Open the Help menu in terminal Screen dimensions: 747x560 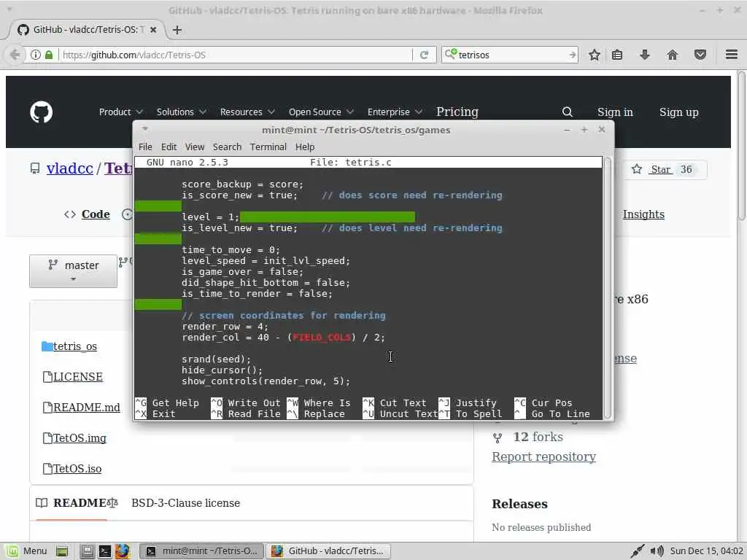click(305, 147)
